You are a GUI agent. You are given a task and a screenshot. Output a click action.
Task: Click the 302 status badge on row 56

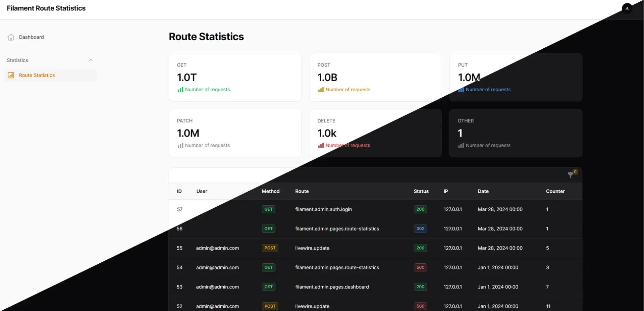[x=420, y=228]
